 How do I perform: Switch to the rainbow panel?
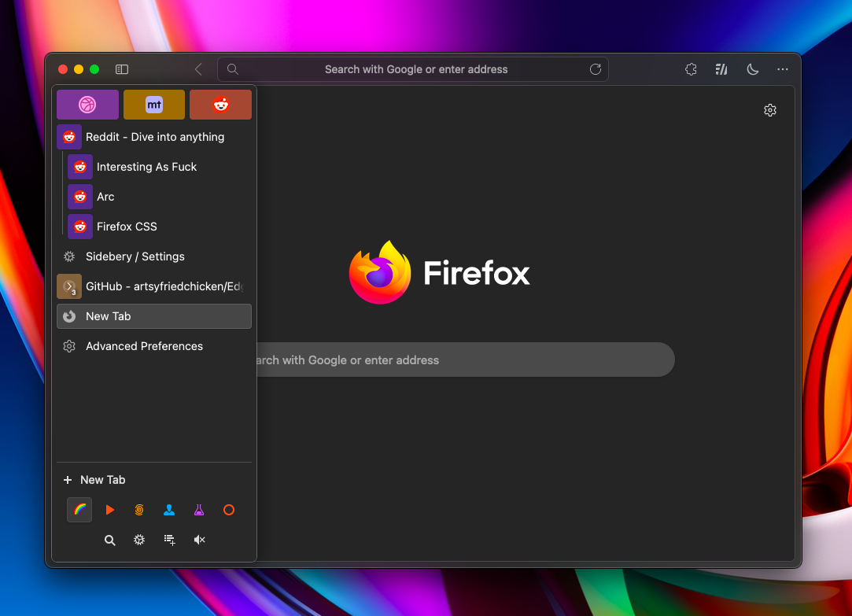tap(79, 510)
